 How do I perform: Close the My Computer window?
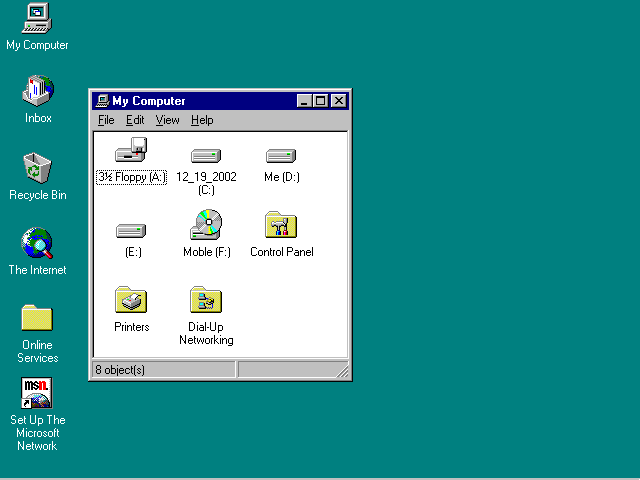coord(339,101)
